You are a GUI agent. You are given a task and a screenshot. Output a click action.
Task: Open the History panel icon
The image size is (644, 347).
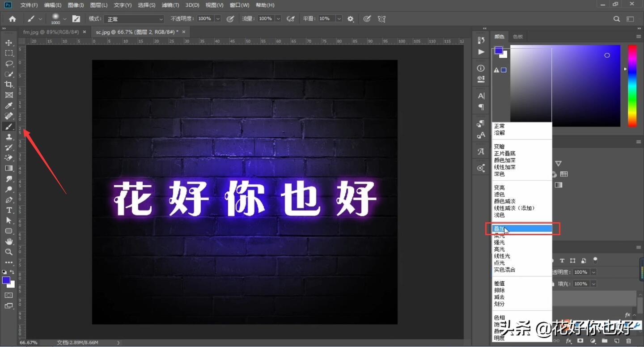coord(481,40)
